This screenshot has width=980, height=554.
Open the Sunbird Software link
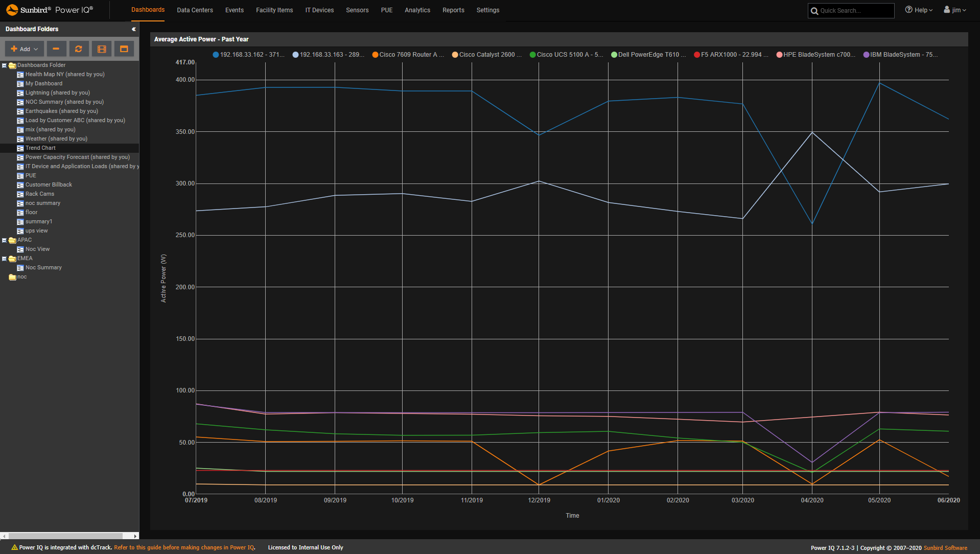click(x=946, y=547)
